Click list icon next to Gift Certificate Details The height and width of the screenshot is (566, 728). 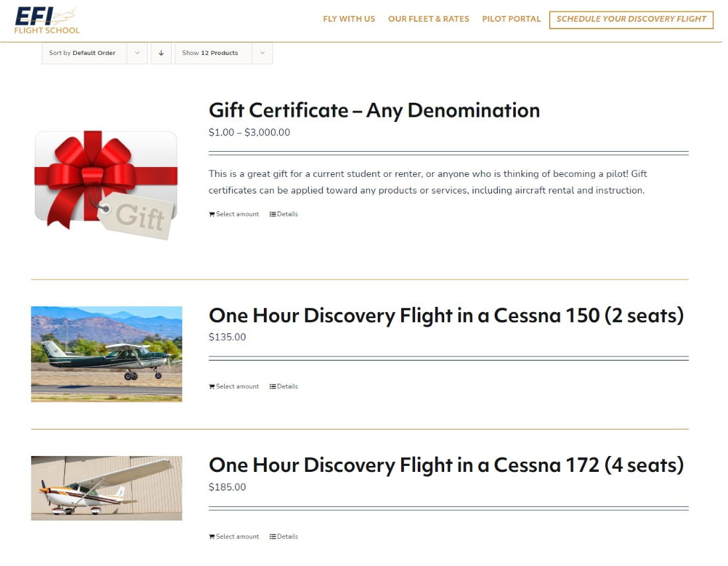(273, 214)
